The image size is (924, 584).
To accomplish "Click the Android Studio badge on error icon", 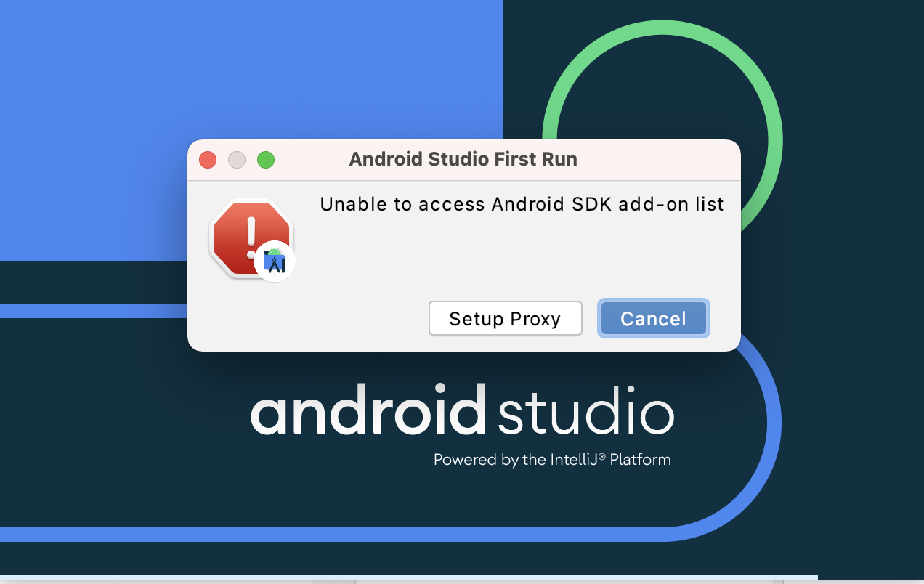I will point(275,261).
